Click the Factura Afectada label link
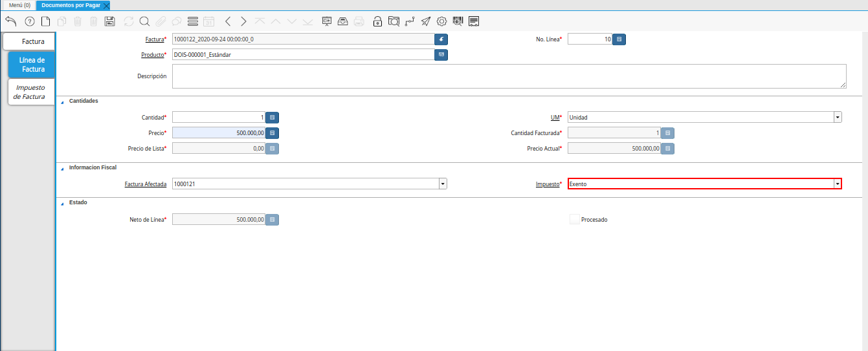The height and width of the screenshot is (351, 868). [146, 184]
